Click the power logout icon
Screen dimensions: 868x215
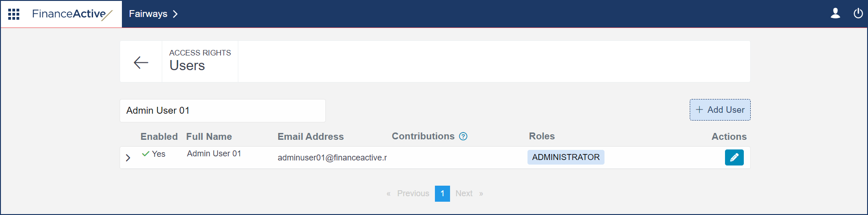[x=858, y=14]
